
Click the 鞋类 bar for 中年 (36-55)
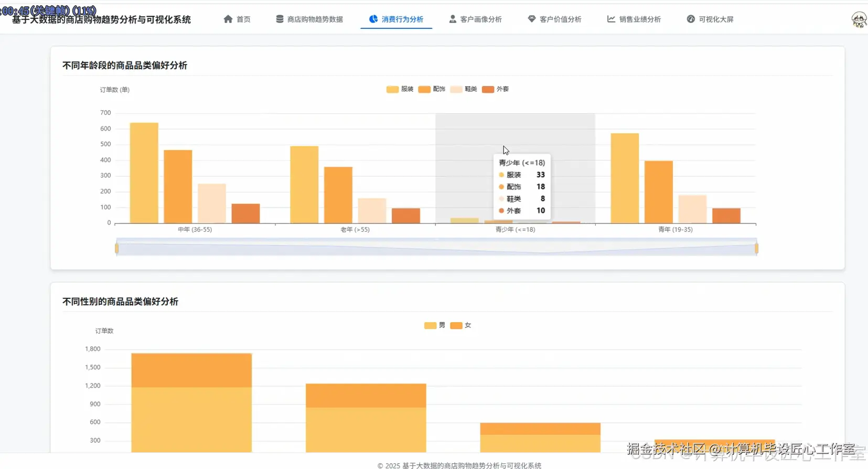coord(212,204)
